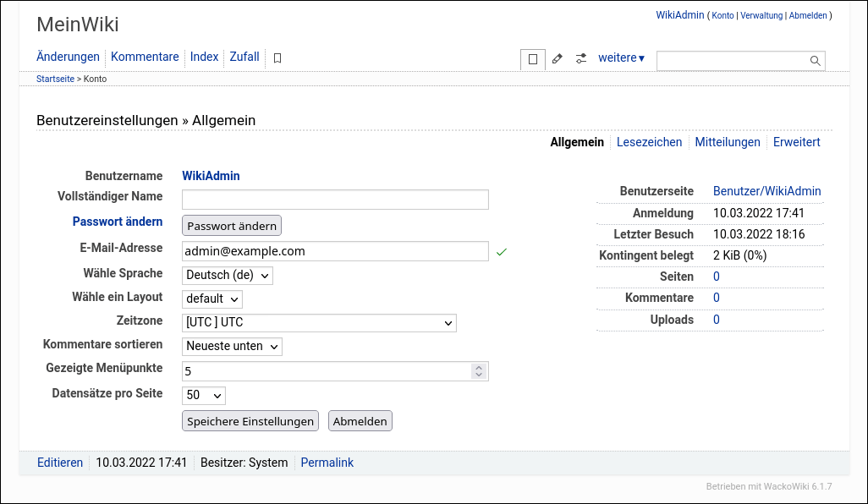Open the weitere dropdown menu
The height and width of the screenshot is (504, 868).
click(x=621, y=57)
